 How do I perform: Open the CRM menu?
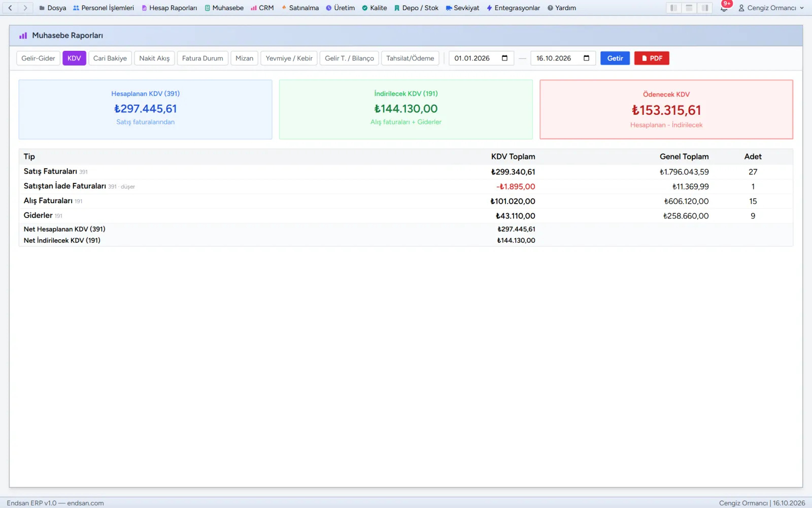point(262,8)
